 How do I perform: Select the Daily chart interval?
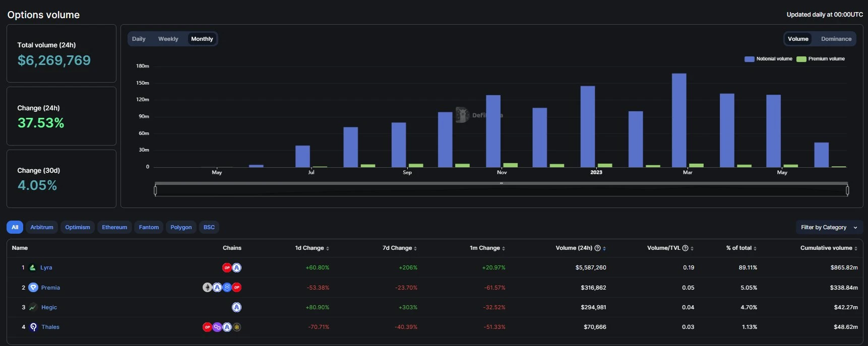click(139, 39)
